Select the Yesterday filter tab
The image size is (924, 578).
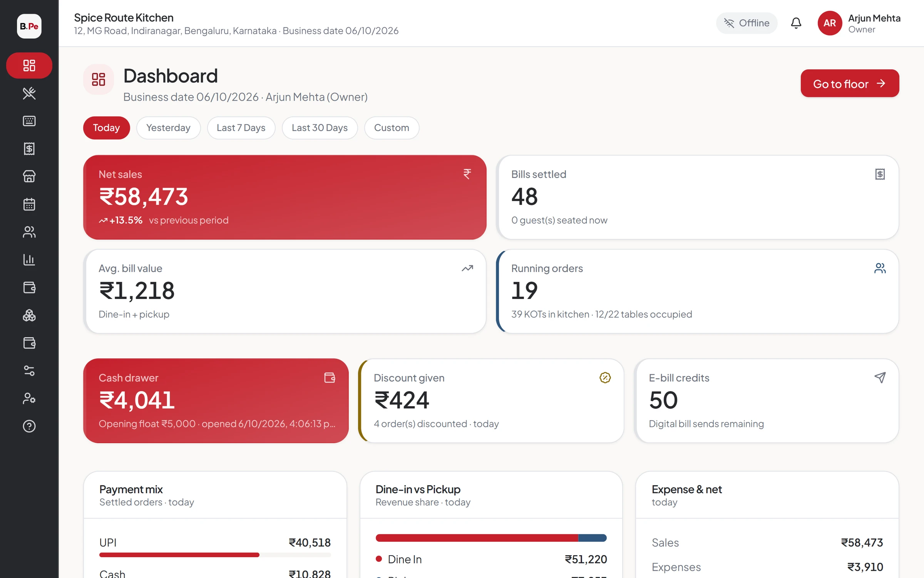(x=168, y=128)
